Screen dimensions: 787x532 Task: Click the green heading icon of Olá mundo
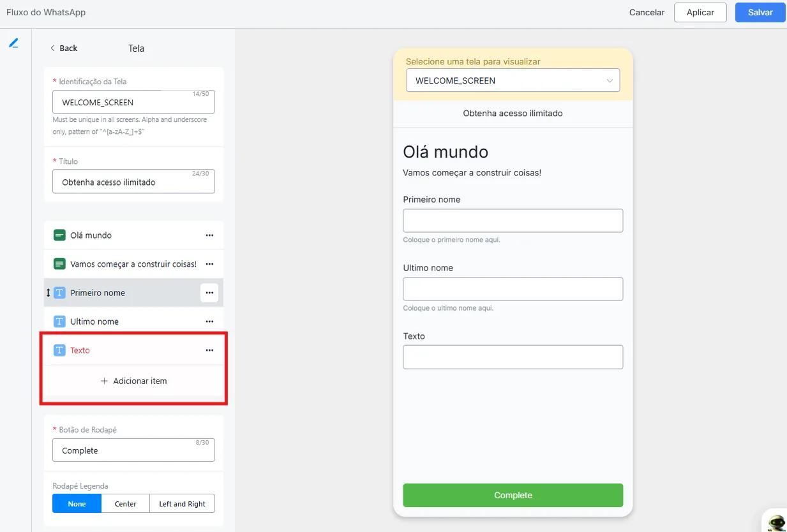point(59,235)
